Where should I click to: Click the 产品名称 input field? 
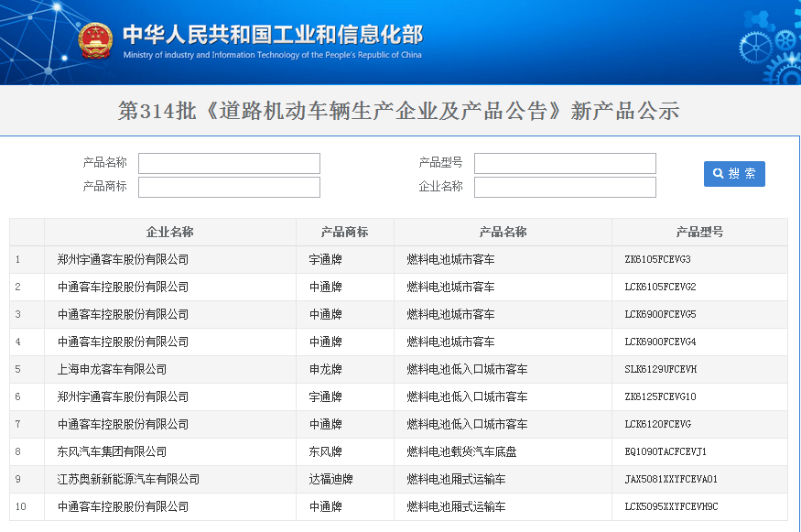click(229, 163)
